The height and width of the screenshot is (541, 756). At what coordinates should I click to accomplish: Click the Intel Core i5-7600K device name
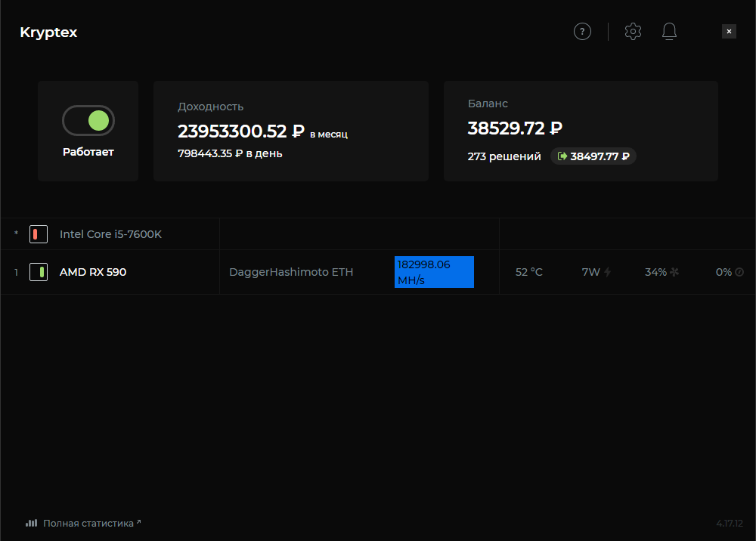pos(110,234)
